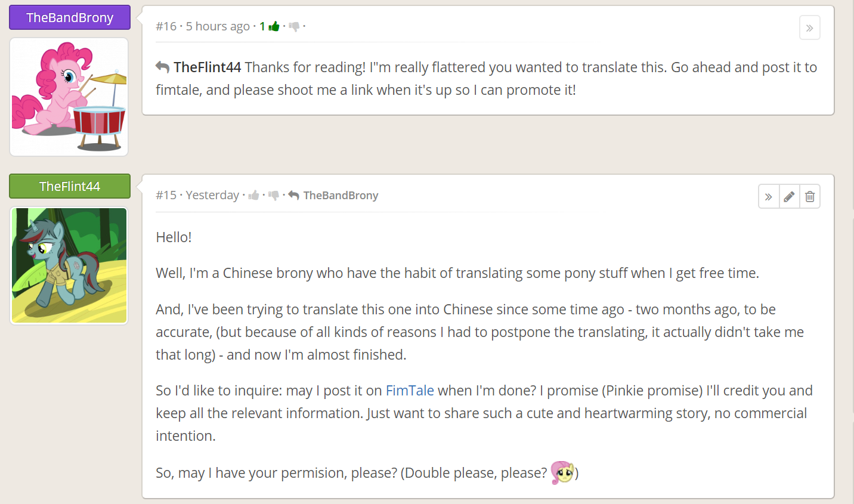
Task: Click thumbs-down on comment #16
Action: pos(294,26)
